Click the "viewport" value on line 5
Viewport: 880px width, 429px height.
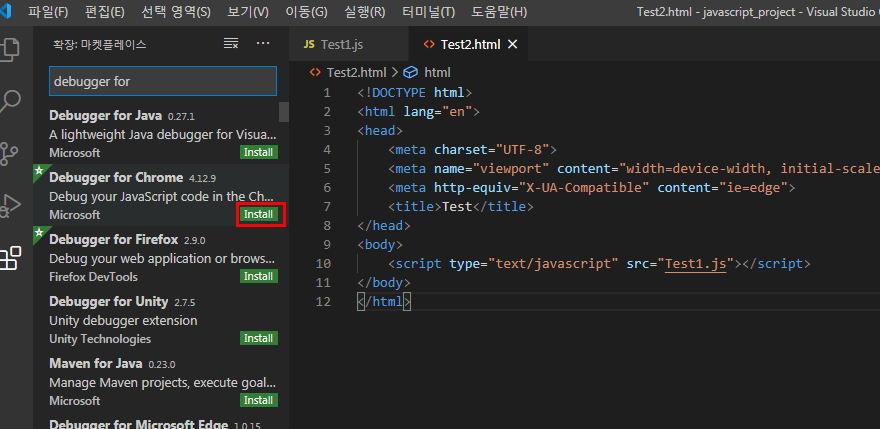[511, 168]
